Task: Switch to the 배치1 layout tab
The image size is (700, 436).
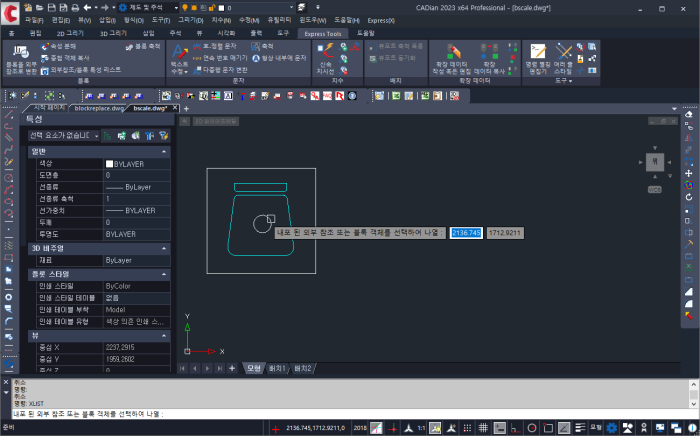Action: [x=277, y=368]
